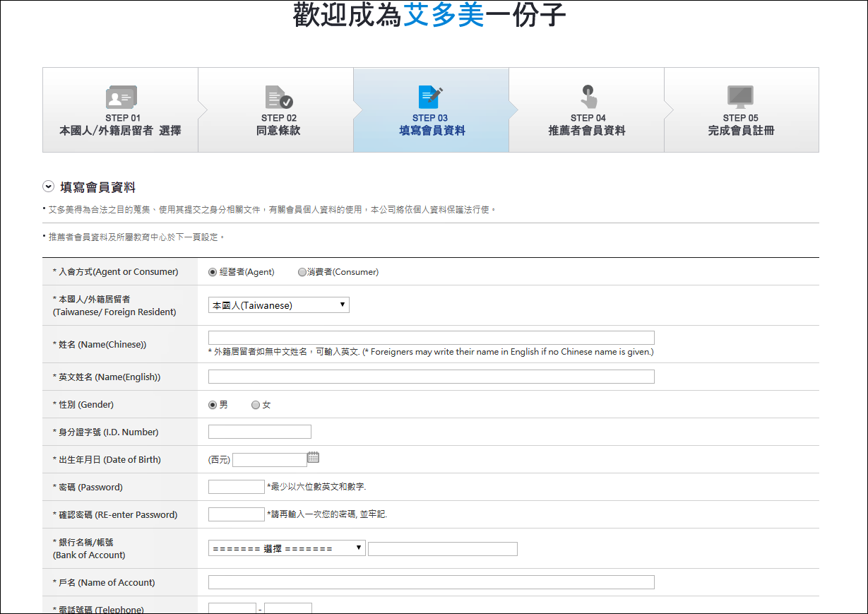Click the I.D. Number input field

[x=260, y=432]
